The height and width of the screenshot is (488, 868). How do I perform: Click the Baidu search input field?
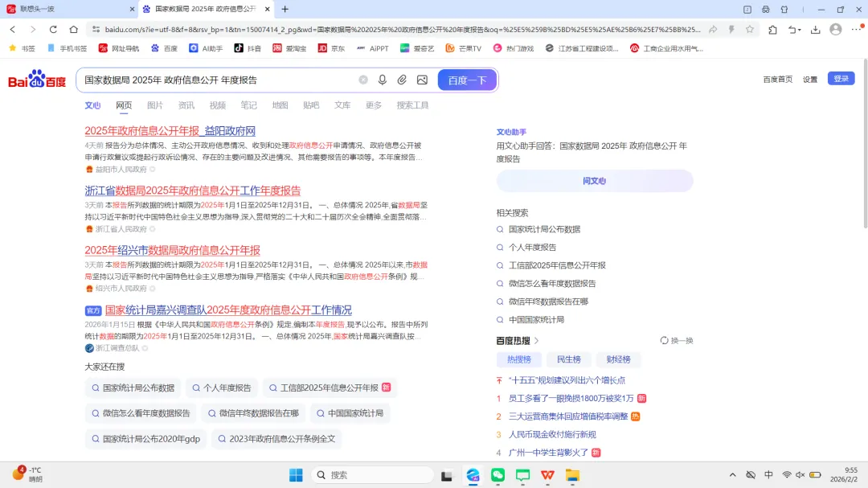[x=220, y=80]
